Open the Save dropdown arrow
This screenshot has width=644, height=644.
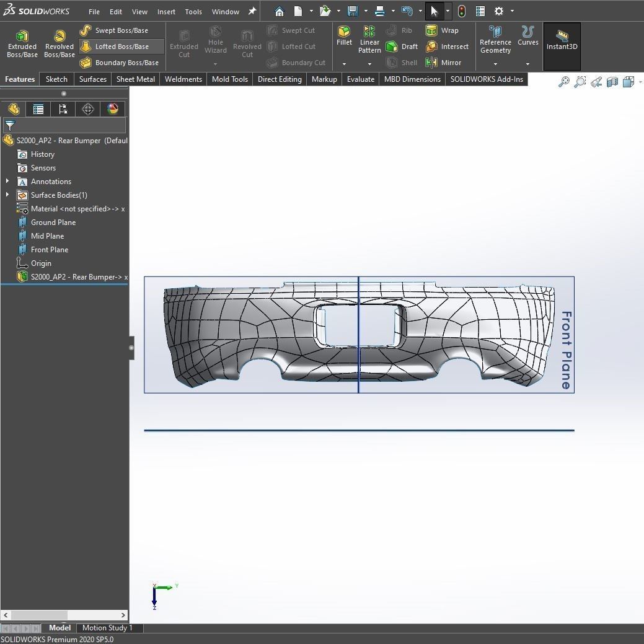click(366, 11)
